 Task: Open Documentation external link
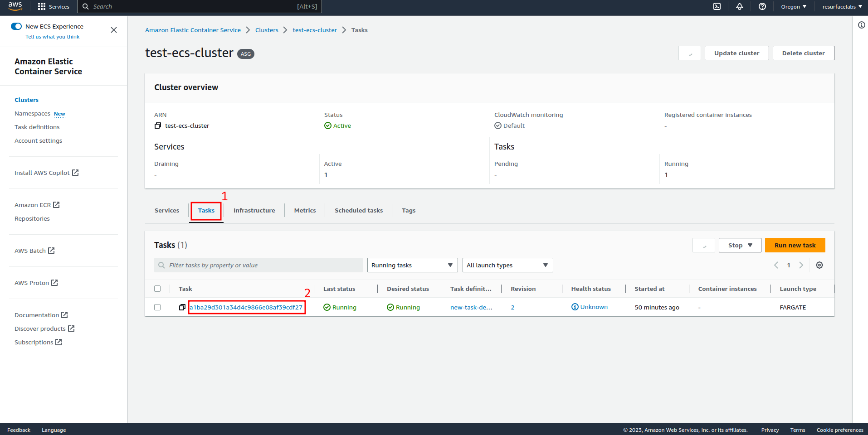(x=41, y=315)
